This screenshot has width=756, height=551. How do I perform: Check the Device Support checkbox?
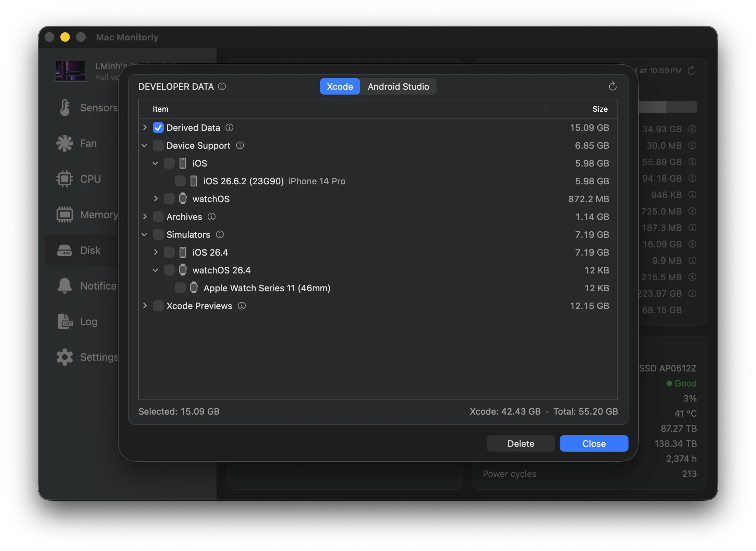click(x=158, y=145)
